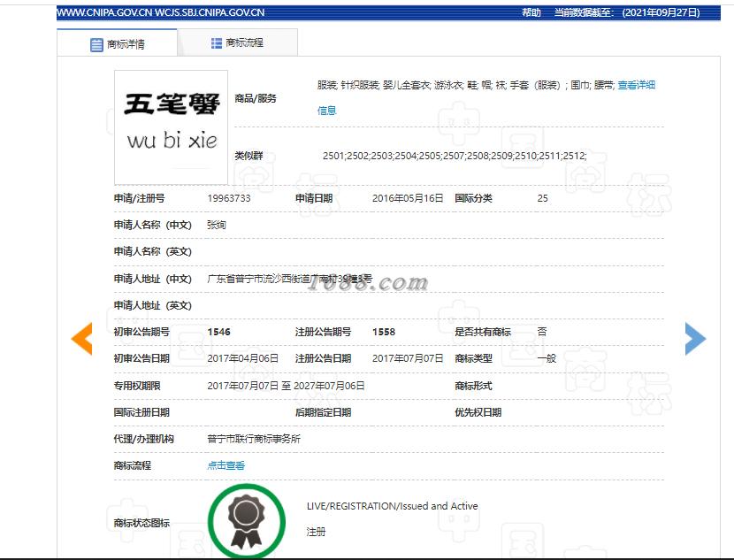Select preliminary announcement date 2017年04月06日
Screen dimensions: 734x560
pos(243,358)
